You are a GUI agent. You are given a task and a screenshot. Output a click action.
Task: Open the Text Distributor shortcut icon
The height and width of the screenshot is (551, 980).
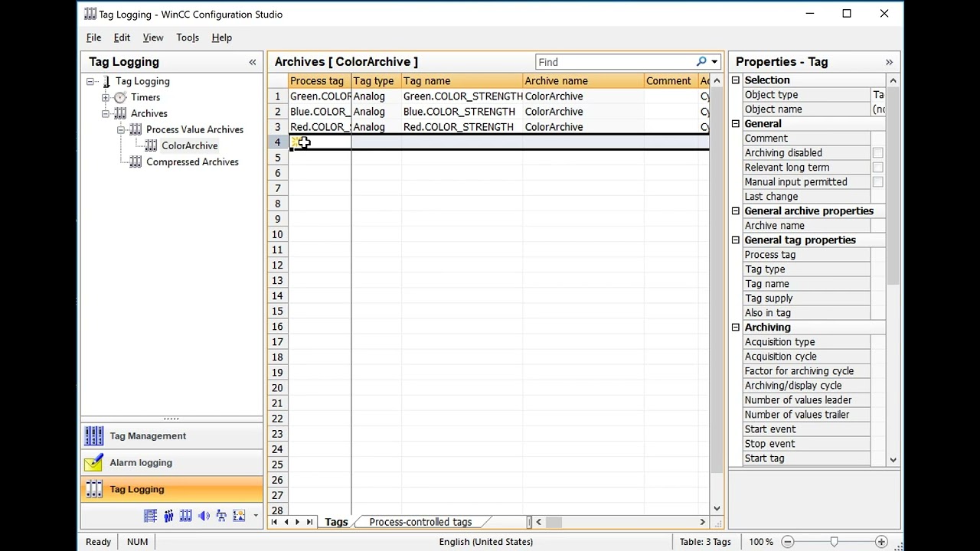coord(221,516)
